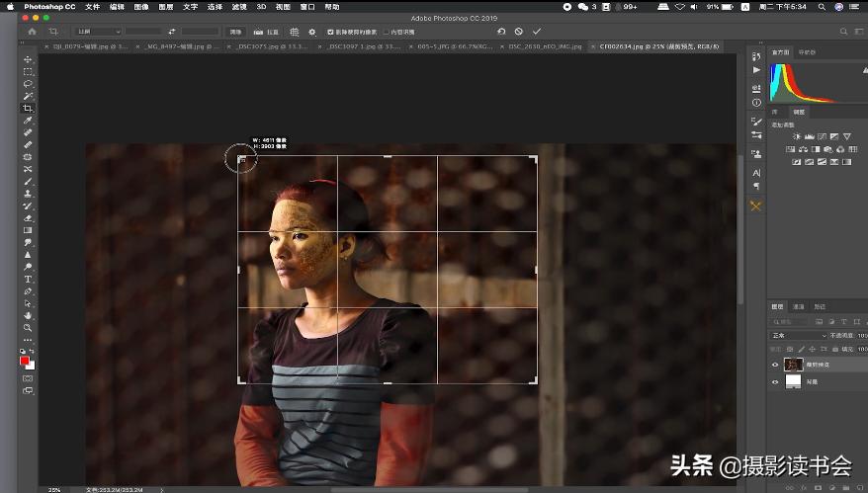Open the crop overlay grid options
Screen dimensions: 868x493
point(295,32)
